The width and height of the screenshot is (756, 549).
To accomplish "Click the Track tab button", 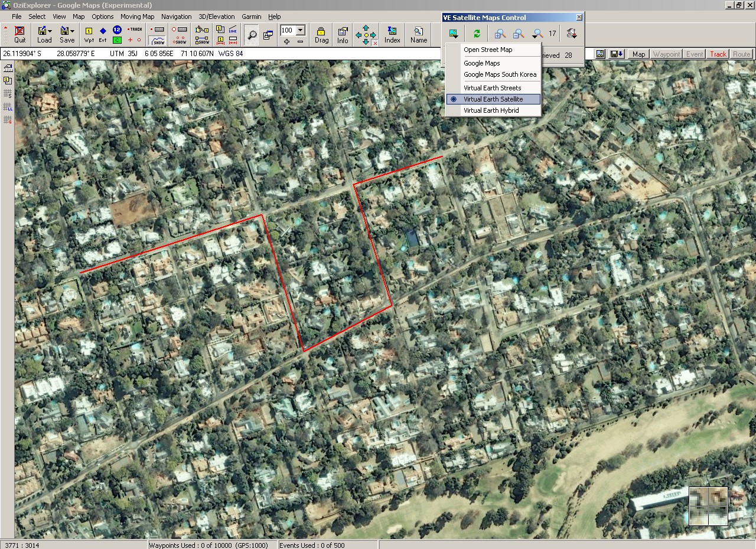I will tap(717, 54).
